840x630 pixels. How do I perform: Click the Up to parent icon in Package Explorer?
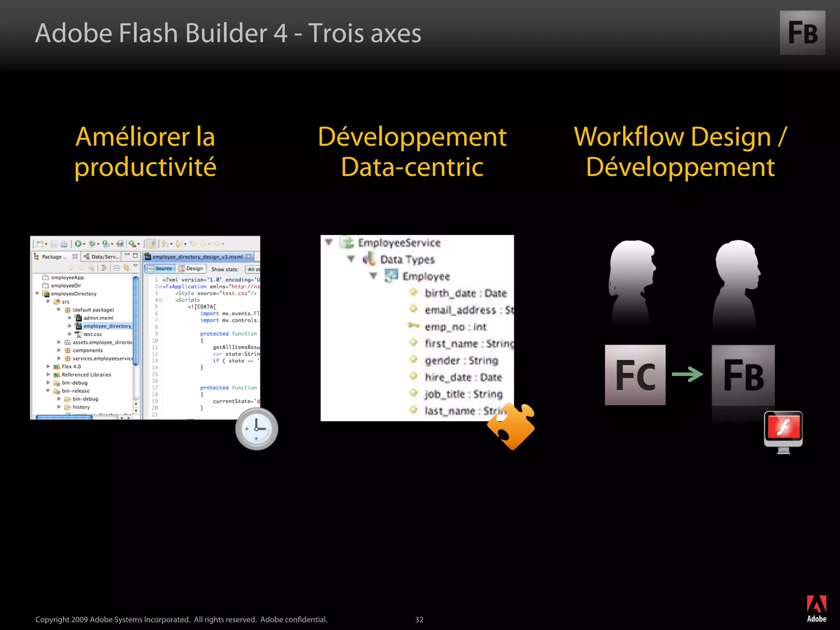tap(91, 268)
